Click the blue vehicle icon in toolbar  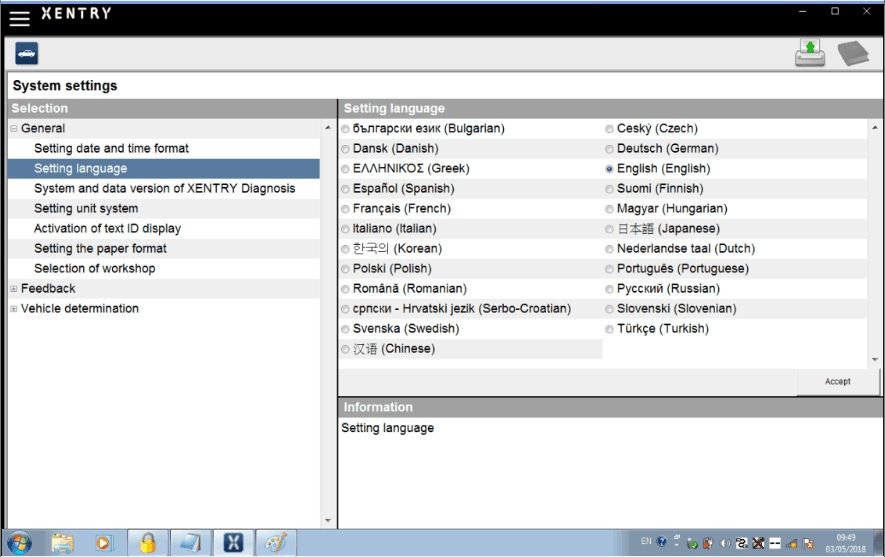(x=27, y=54)
